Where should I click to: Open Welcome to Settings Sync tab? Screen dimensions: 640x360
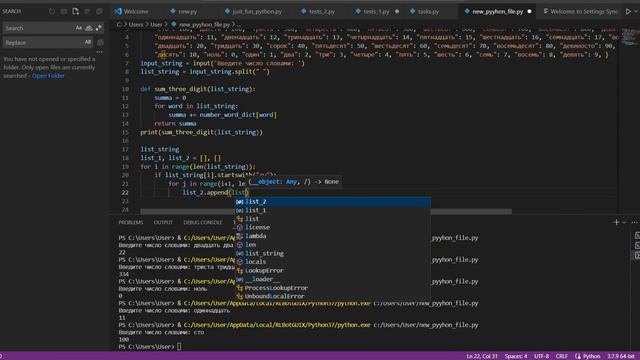[x=584, y=11]
